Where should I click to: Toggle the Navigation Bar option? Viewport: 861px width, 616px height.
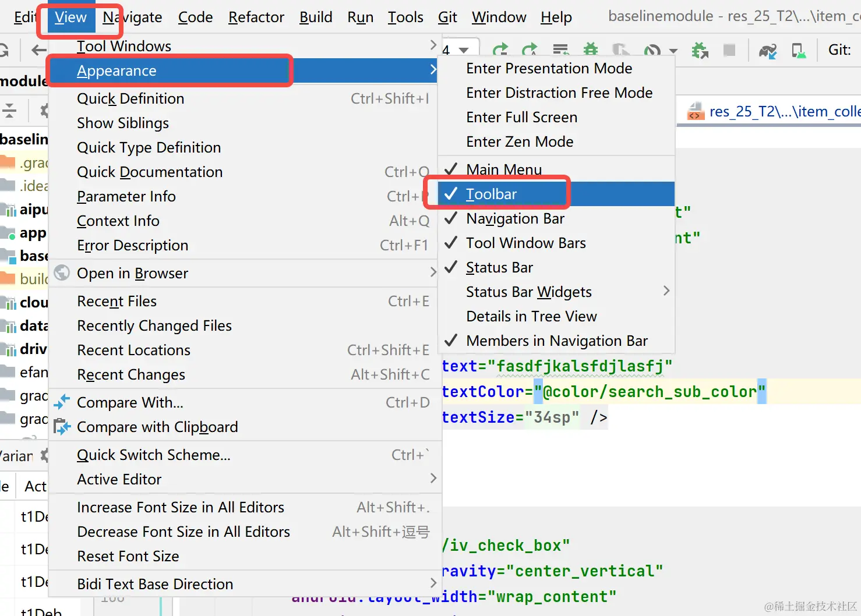[x=556, y=218]
